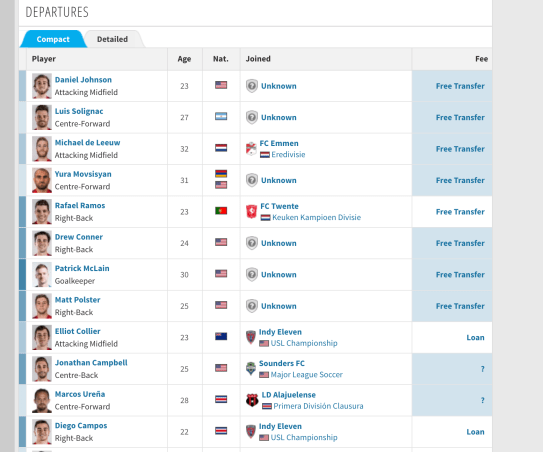This screenshot has width=543, height=452.
Task: Click Rafael Ramos's Portugal flag
Action: 221,211
